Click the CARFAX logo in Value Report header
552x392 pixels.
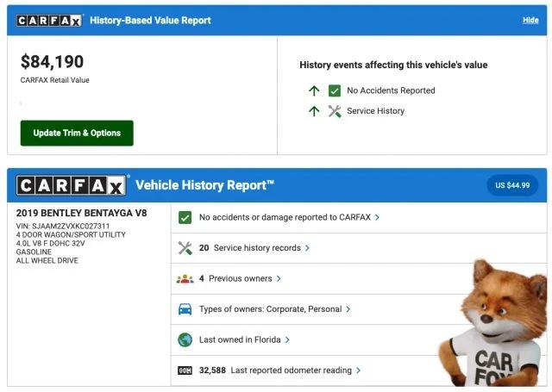(x=49, y=21)
